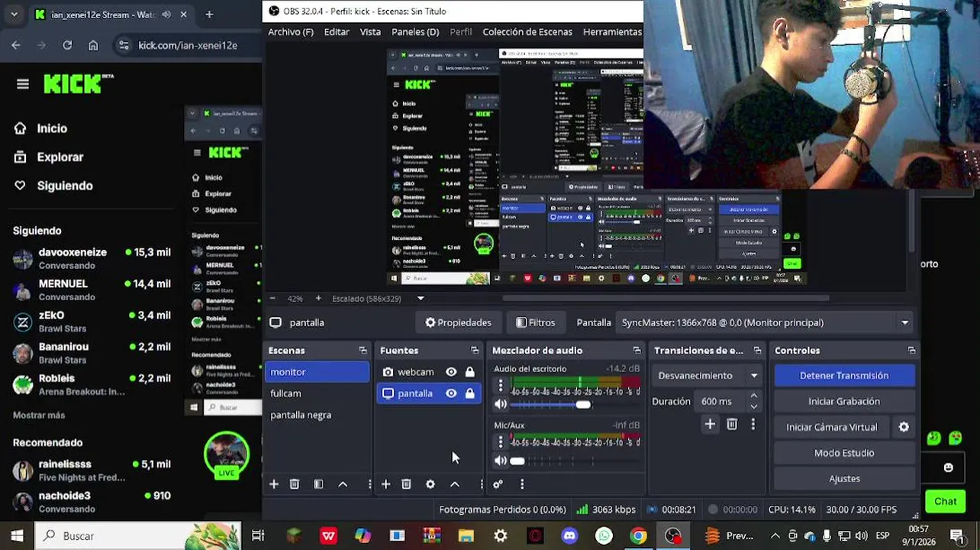Viewport: 980px width, 550px height.
Task: Undock the Controles panel icon
Action: pos(911,351)
